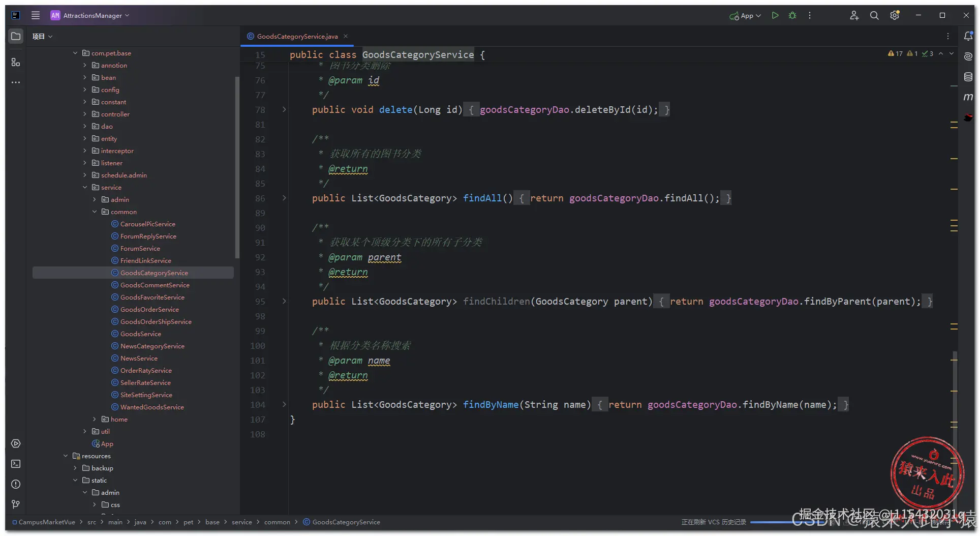Image resolution: width=980 pixels, height=536 pixels.
Task: Unfold the findByName method body
Action: (284, 404)
